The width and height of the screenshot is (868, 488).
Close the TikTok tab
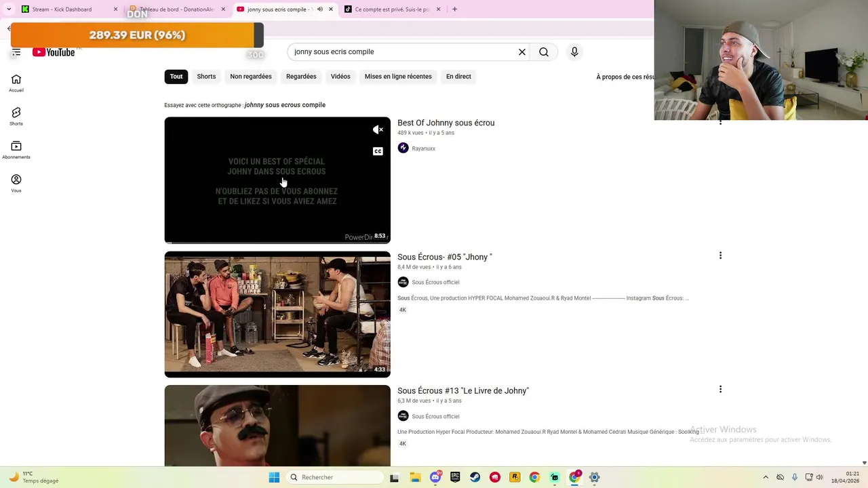coord(438,9)
